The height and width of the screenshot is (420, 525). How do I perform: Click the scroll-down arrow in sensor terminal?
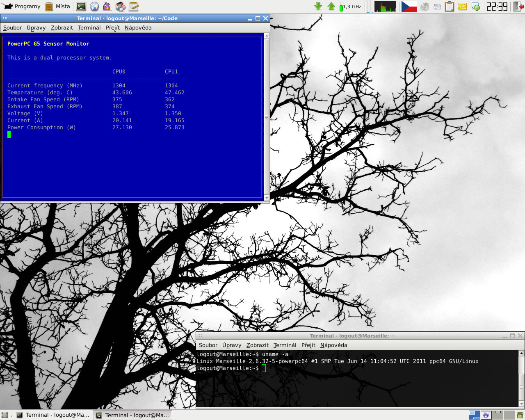coord(267,198)
